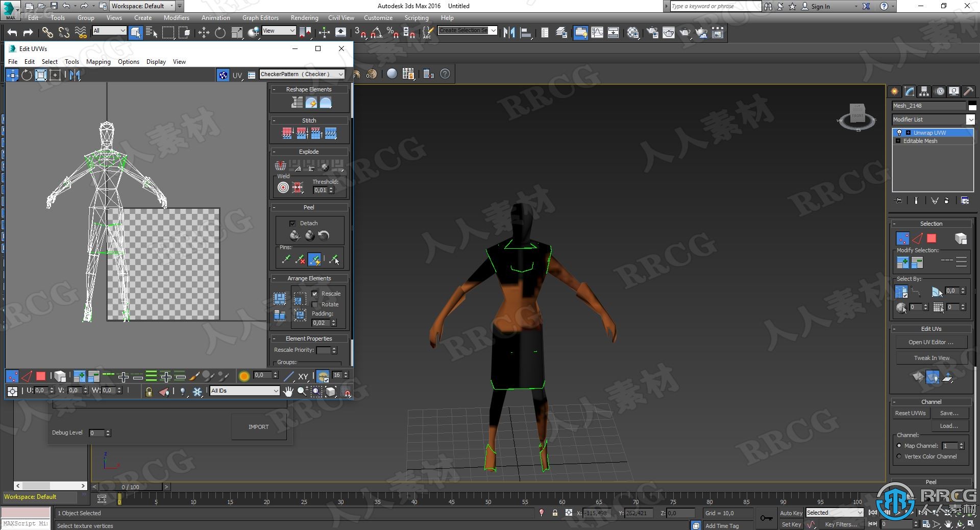
Task: Click Rotate tool in Edit UVWs toolbar
Action: [x=27, y=75]
